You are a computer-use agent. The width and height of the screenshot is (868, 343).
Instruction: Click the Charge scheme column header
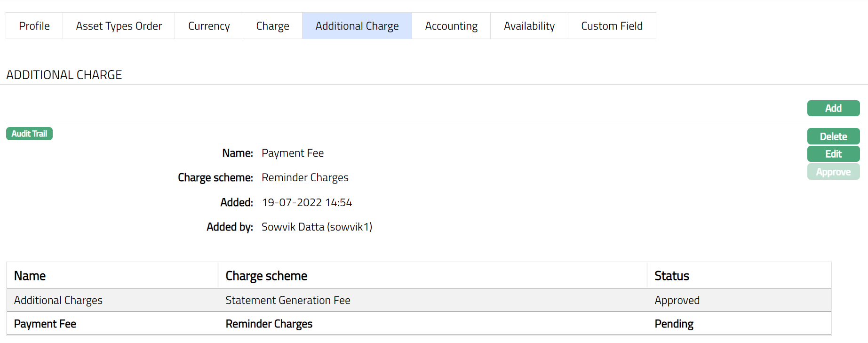tap(266, 276)
